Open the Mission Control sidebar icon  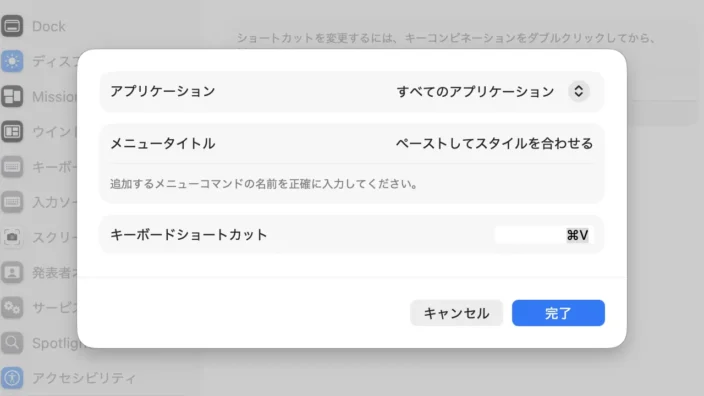[x=12, y=96]
